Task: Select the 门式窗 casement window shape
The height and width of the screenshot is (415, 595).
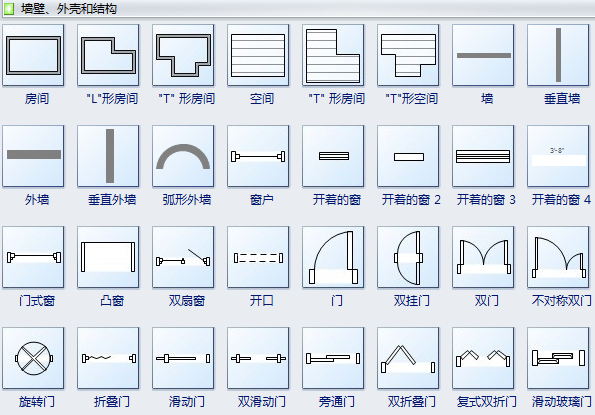Action: (33, 257)
